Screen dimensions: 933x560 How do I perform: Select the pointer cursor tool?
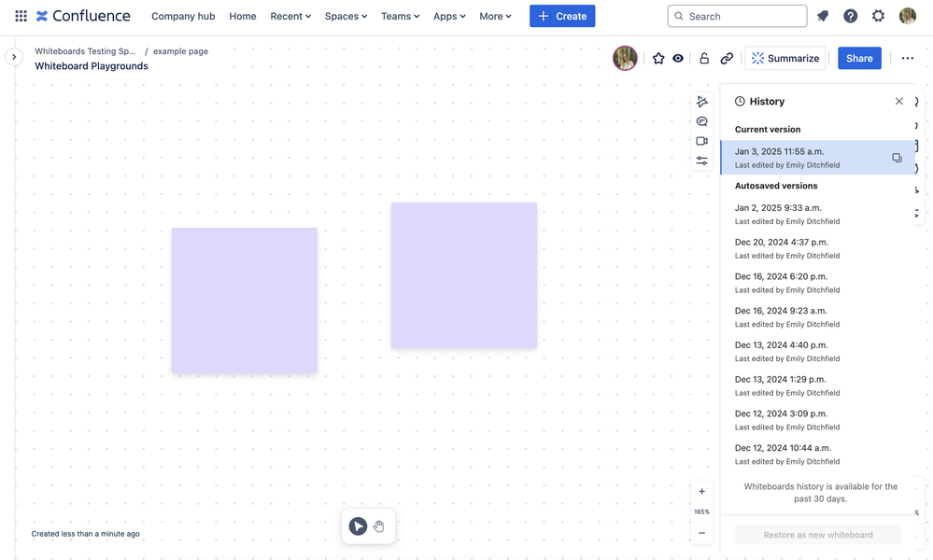pyautogui.click(x=358, y=526)
